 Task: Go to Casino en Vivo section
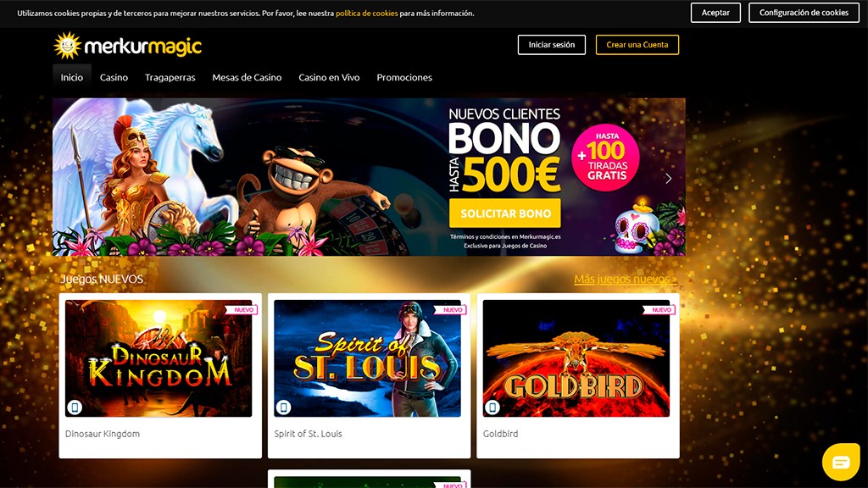(329, 77)
